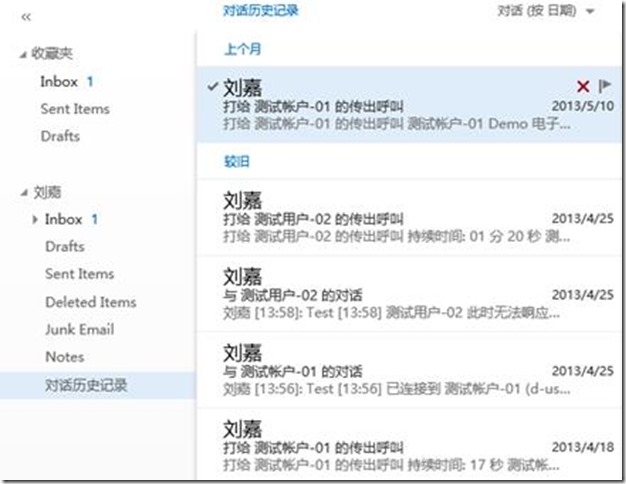Click the 对话历史记录 header title

click(x=260, y=11)
